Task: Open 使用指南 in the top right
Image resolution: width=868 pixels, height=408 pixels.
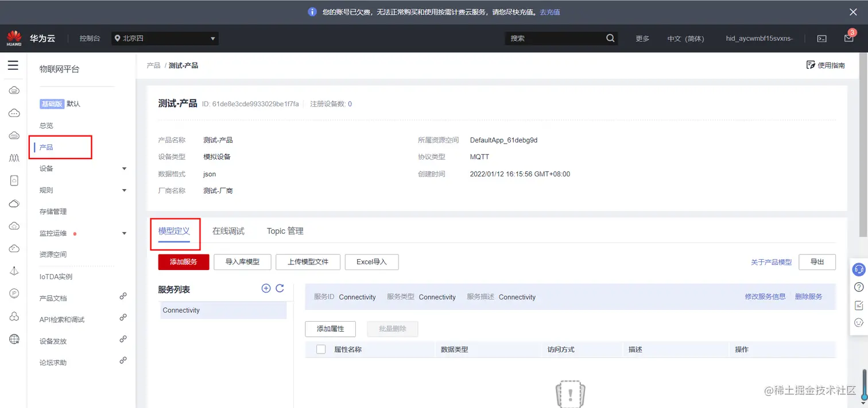Action: [x=826, y=65]
